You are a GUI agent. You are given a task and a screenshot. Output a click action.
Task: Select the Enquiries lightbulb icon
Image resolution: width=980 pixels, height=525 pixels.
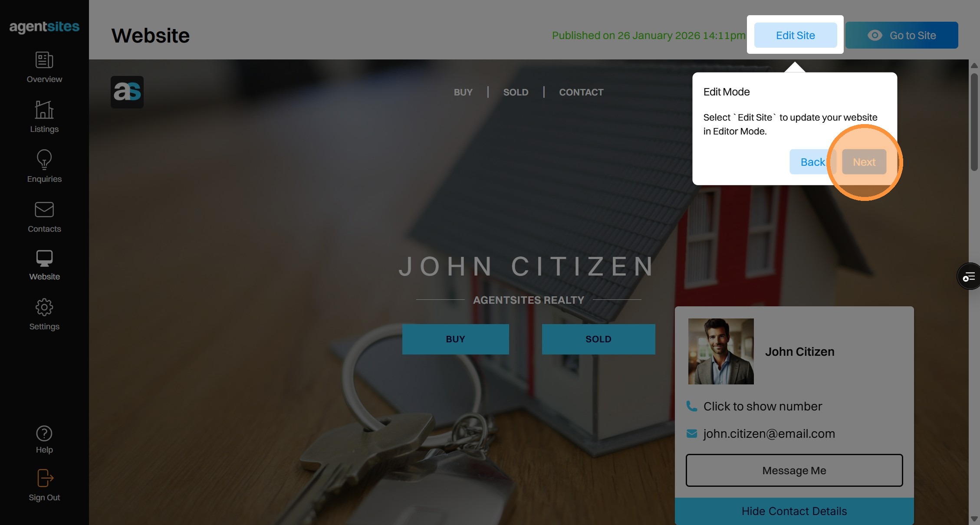(x=44, y=160)
